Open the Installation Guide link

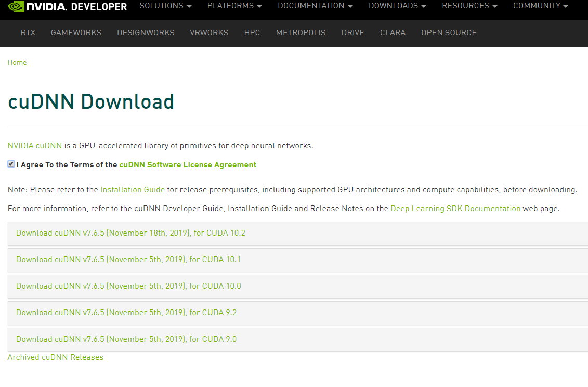tap(133, 190)
